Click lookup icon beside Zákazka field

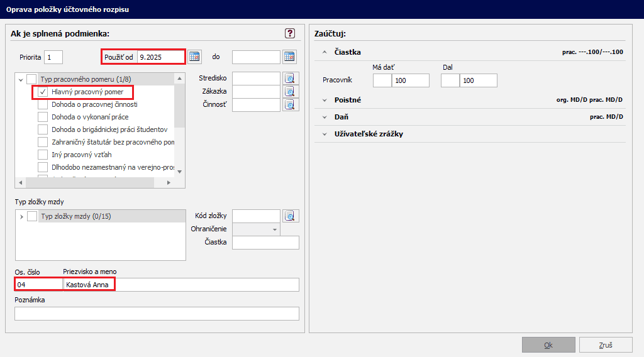pos(289,92)
